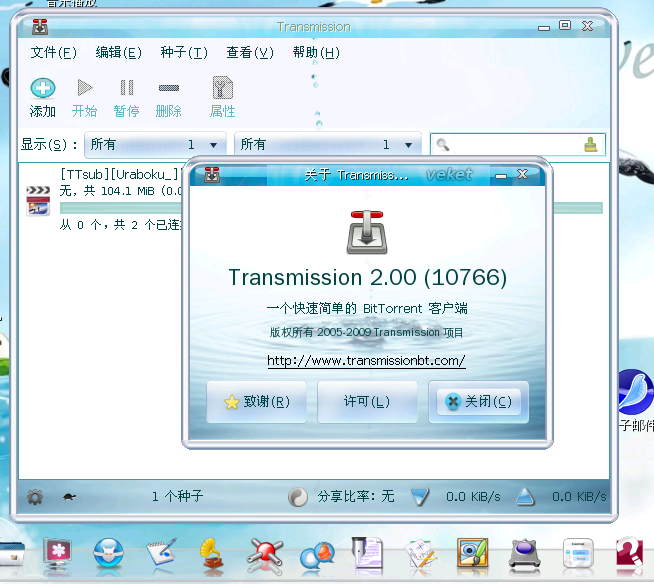Click the gear options icon in status bar

click(35, 497)
